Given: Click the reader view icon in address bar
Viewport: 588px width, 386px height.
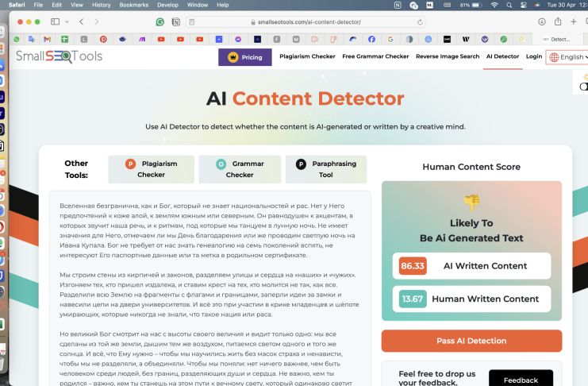Looking at the screenshot, I should pyautogui.click(x=191, y=22).
